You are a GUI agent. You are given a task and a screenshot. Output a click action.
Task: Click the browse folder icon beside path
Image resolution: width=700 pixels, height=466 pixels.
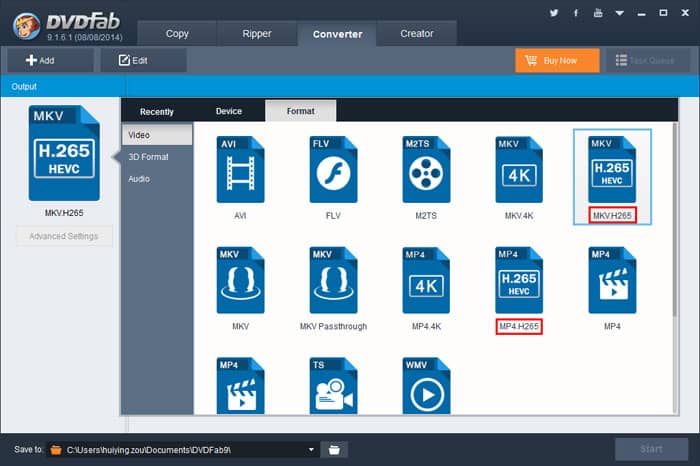(x=334, y=449)
